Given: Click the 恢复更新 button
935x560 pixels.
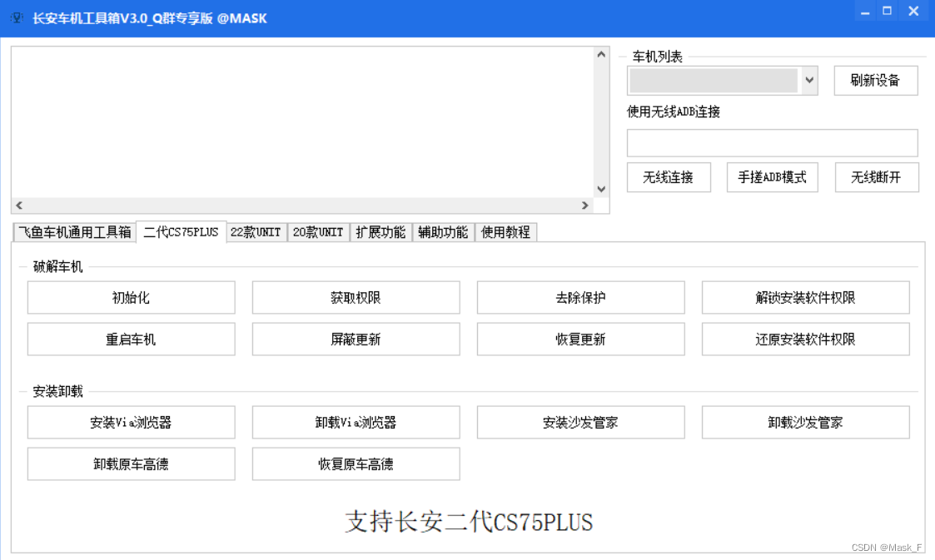Looking at the screenshot, I should pos(581,339).
